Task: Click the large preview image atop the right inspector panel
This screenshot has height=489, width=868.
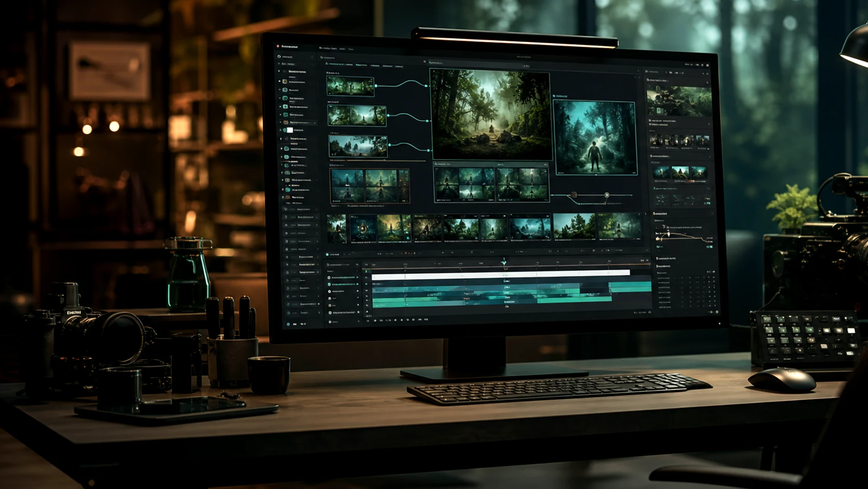Action: pos(679,101)
